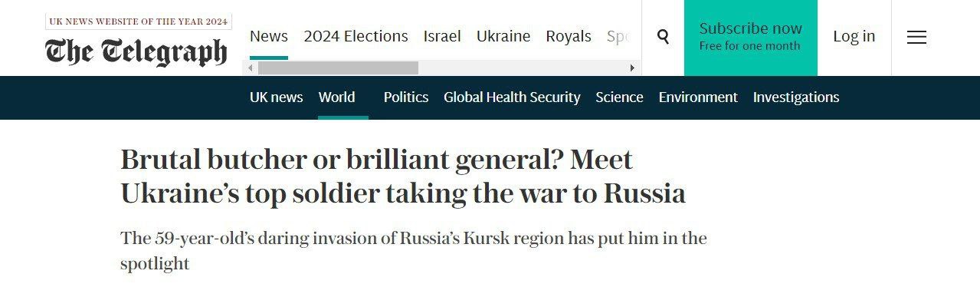Open the Royals section
This screenshot has width=980, height=297.
pos(569,36)
